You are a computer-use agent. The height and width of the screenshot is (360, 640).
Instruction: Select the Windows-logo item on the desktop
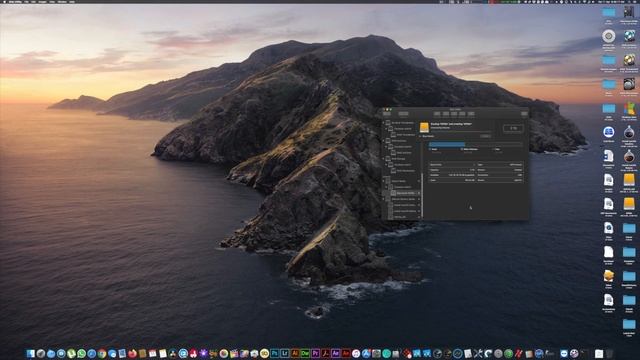pyautogui.click(x=629, y=109)
